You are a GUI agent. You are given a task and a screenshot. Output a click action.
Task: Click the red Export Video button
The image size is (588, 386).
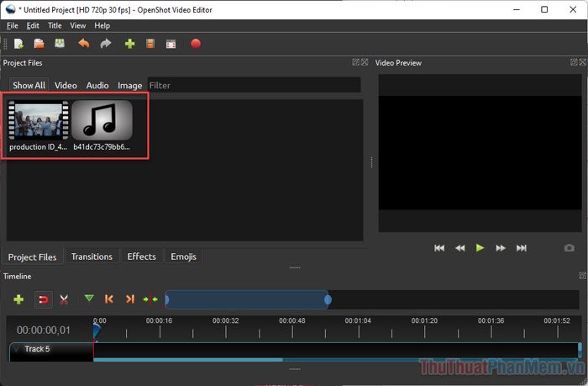(196, 44)
